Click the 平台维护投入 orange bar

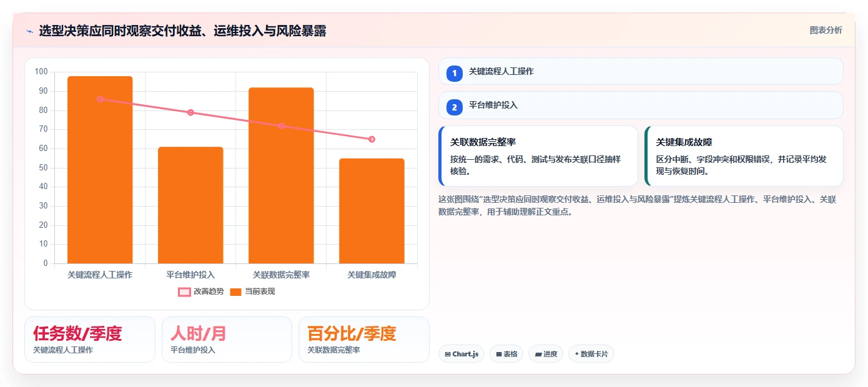[x=190, y=205]
